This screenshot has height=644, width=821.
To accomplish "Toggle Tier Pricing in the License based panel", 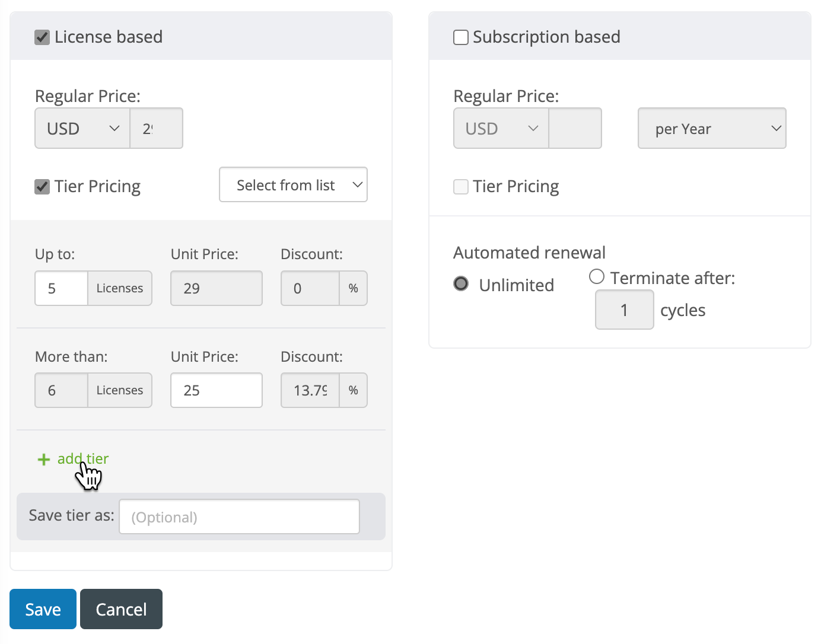I will [42, 187].
